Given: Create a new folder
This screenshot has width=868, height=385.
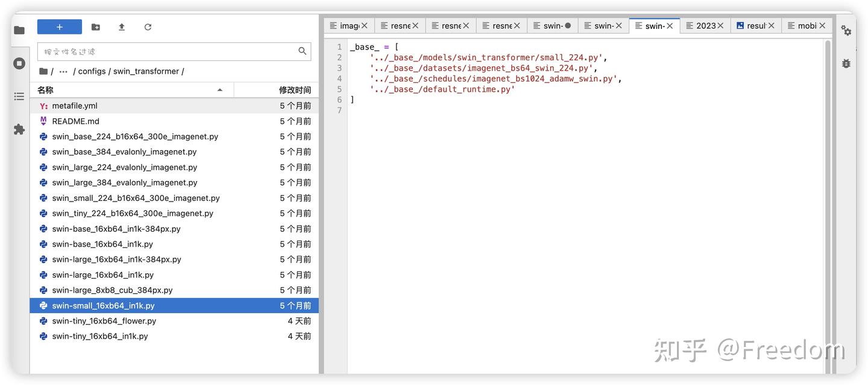Looking at the screenshot, I should pos(96,27).
